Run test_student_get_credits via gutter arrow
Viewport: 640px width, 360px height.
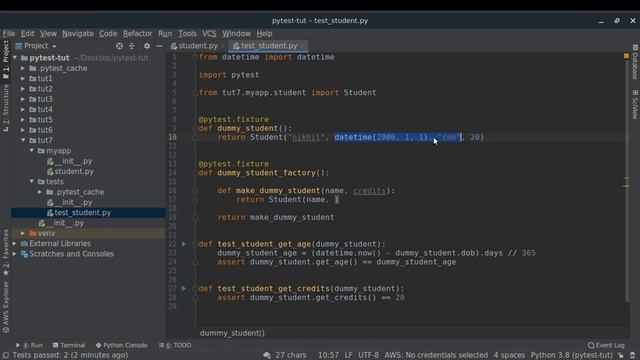click(x=184, y=288)
